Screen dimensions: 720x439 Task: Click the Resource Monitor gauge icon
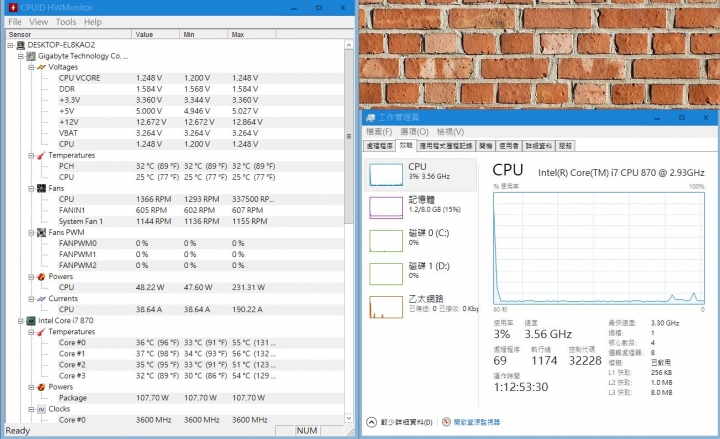[x=446, y=422]
